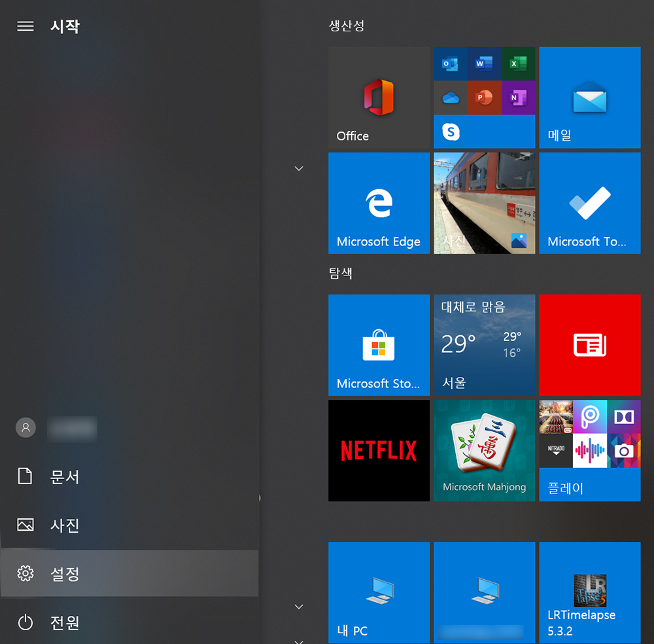Launch LRTimelapse 5.3.2 tile
The height and width of the screenshot is (644, 654).
click(590, 592)
